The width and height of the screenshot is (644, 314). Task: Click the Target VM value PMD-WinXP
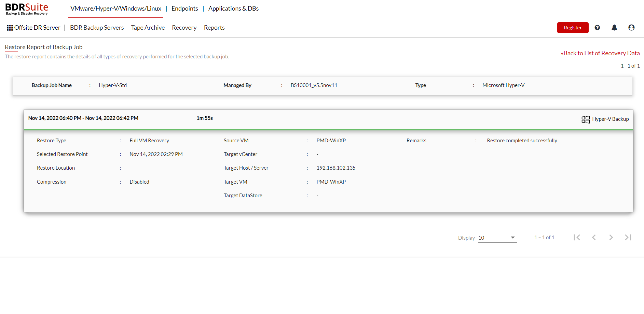click(331, 182)
